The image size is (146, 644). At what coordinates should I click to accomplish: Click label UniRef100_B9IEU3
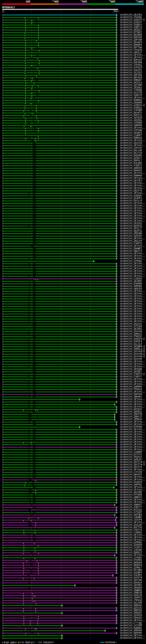click(131, 409)
